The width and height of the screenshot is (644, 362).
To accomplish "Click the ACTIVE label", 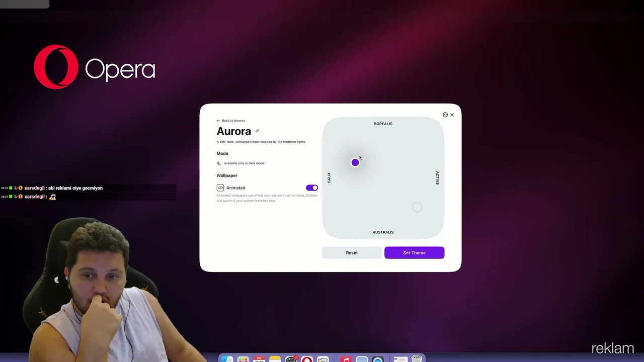I will 437,178.
